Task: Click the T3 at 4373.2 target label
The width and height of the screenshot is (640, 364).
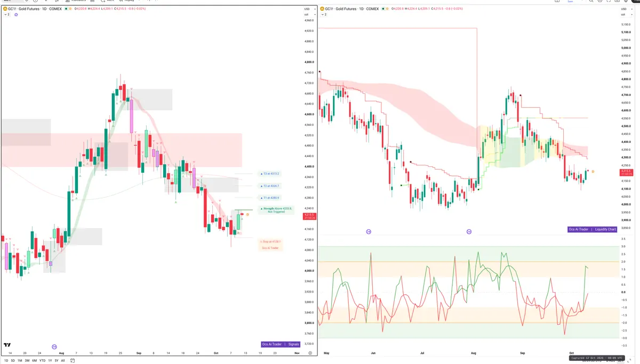Action: point(270,174)
